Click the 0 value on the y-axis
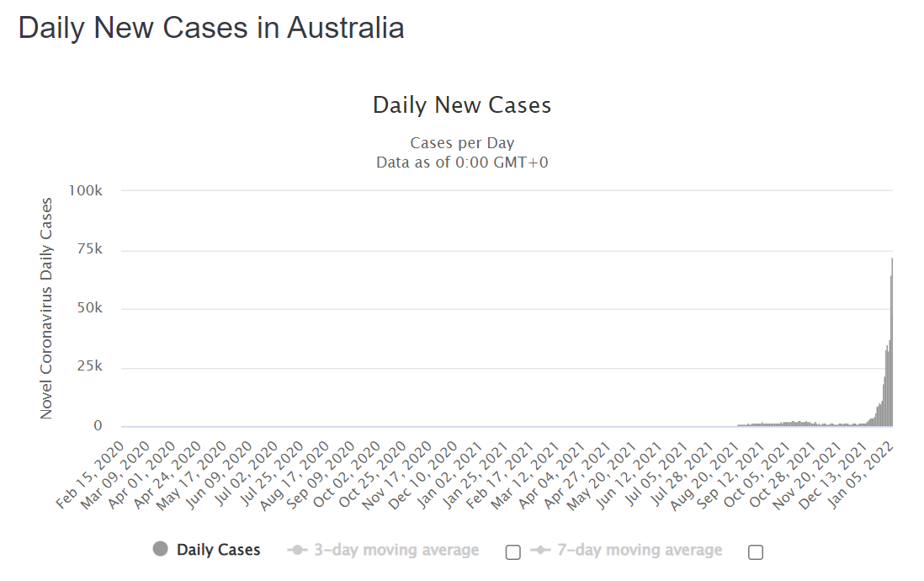Screen dimensions: 924x581 (x=99, y=425)
